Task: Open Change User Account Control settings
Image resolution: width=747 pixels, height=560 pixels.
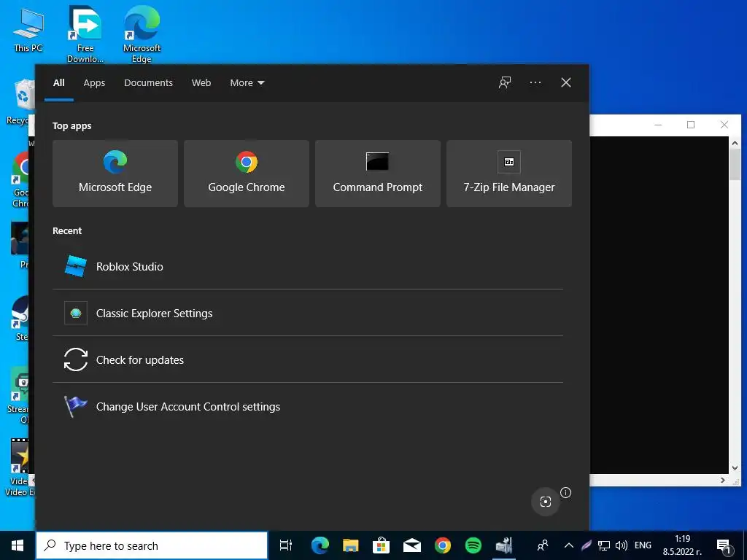Action: [x=308, y=407]
